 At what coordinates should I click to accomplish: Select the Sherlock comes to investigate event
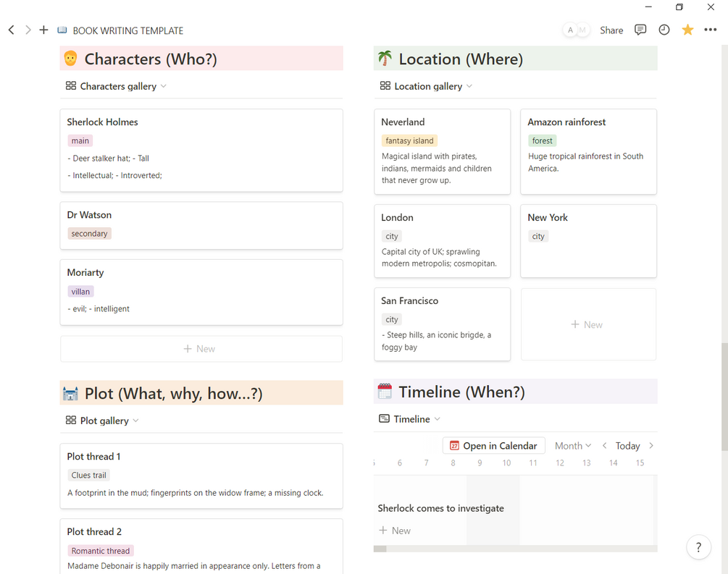440,508
